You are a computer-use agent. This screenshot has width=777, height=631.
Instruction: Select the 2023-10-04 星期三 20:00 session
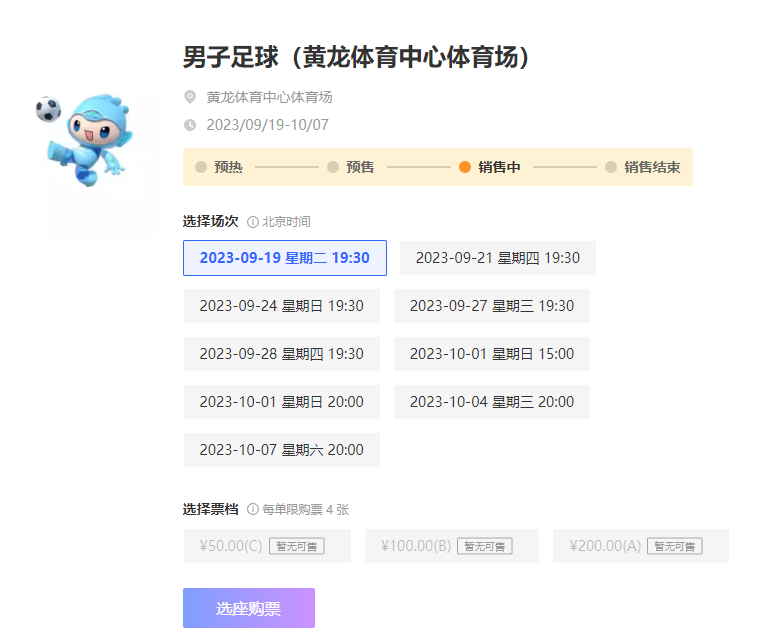492,402
